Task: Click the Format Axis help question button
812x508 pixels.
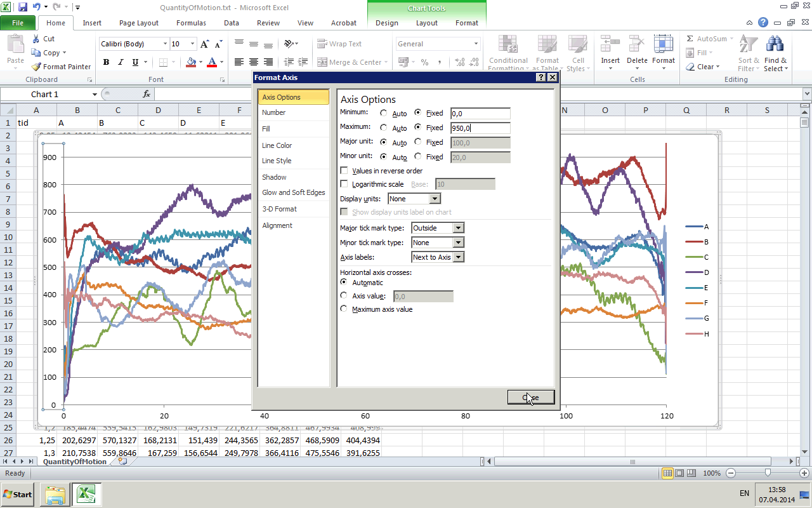Action: pyautogui.click(x=540, y=77)
